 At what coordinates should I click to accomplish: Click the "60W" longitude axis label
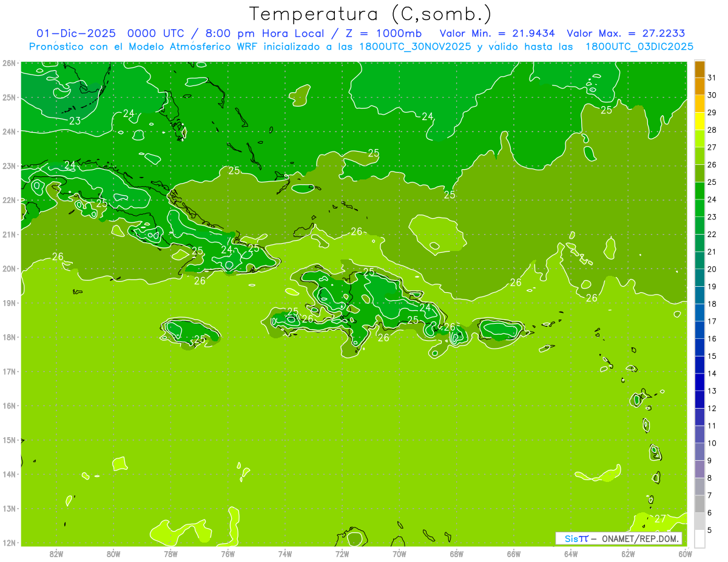click(x=685, y=554)
